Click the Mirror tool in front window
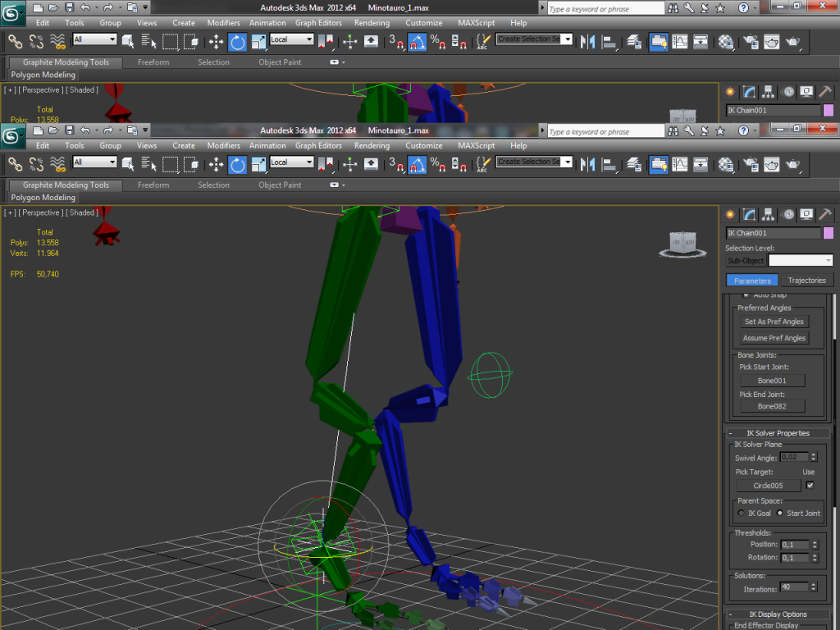840x630 pixels. (587, 164)
